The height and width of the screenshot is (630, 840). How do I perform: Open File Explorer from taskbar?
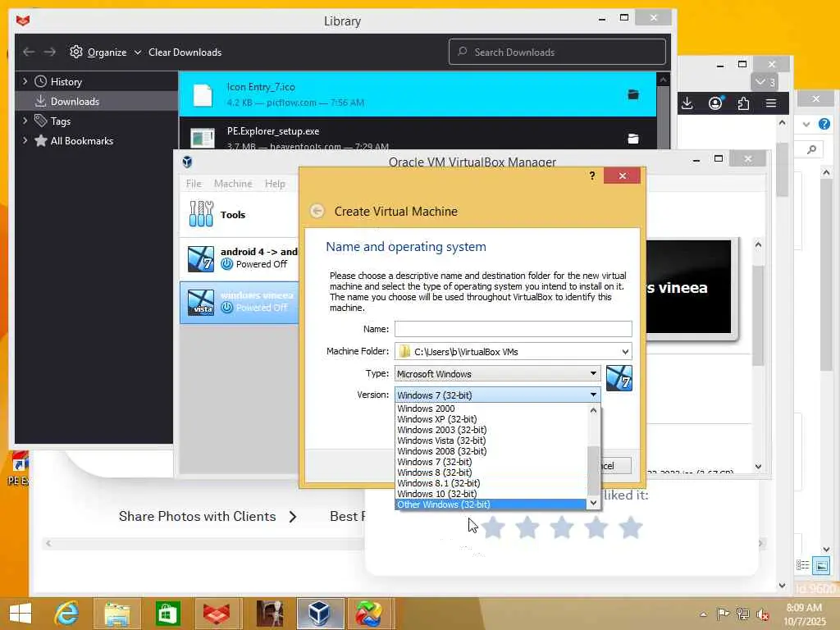(117, 614)
